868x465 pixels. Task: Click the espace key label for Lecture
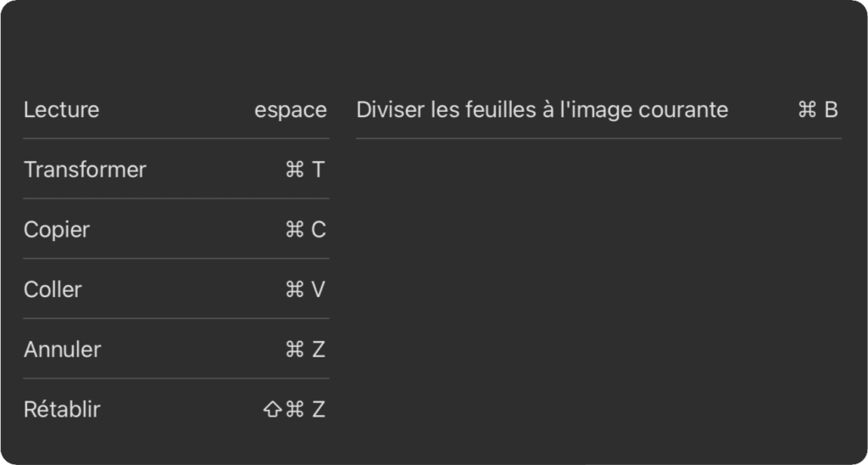pyautogui.click(x=291, y=110)
